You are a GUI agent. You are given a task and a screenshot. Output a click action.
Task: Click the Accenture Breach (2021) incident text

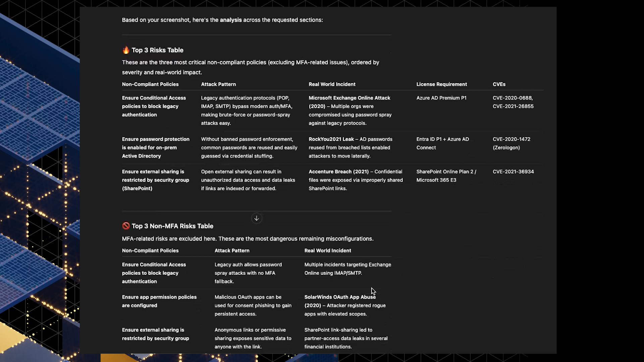338,172
